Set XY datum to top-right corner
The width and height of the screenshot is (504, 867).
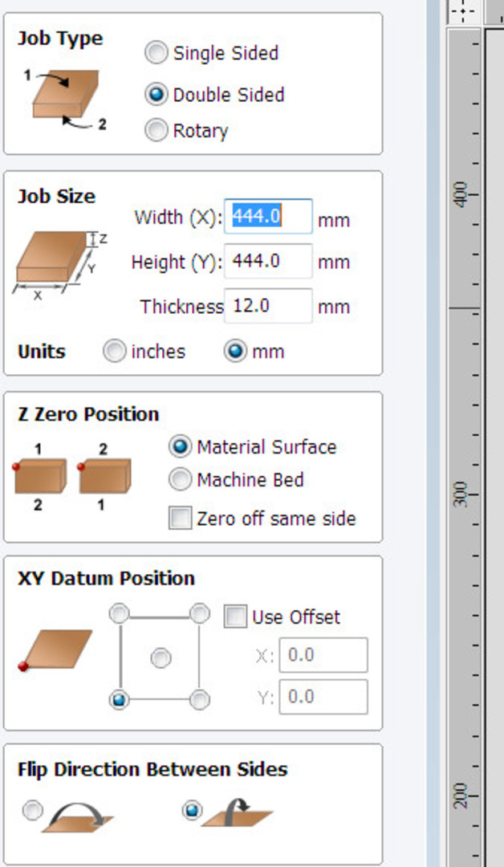tap(200, 613)
